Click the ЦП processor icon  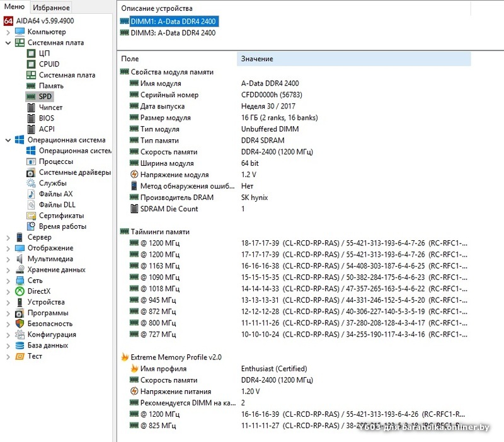click(31, 54)
